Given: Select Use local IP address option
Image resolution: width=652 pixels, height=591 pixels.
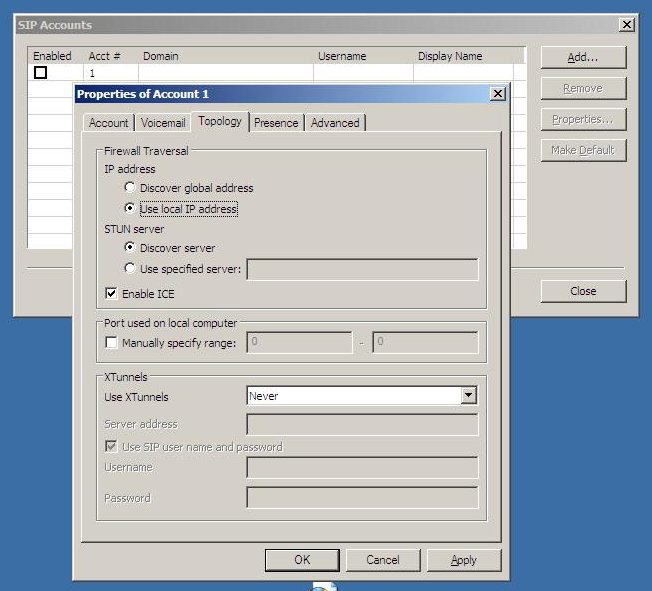Looking at the screenshot, I should coord(130,209).
